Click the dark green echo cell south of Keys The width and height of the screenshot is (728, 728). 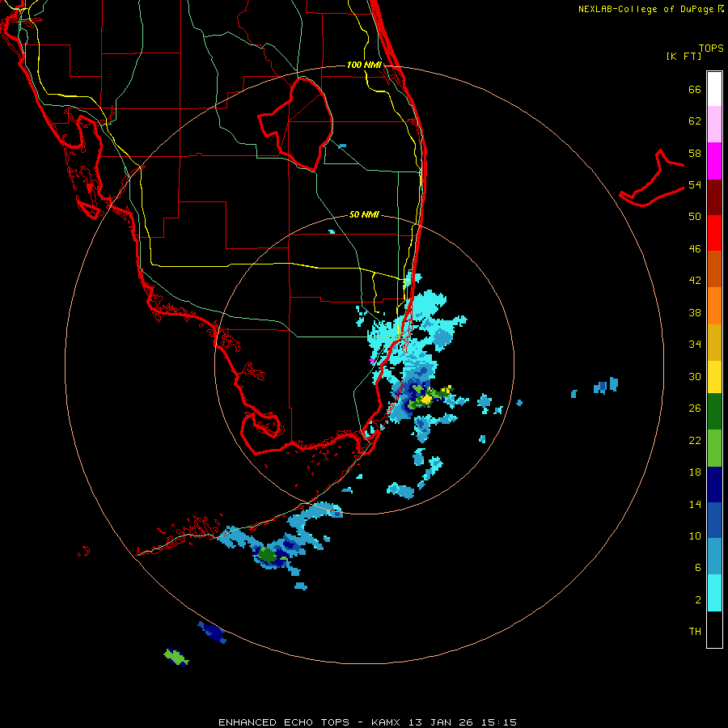tap(266, 554)
